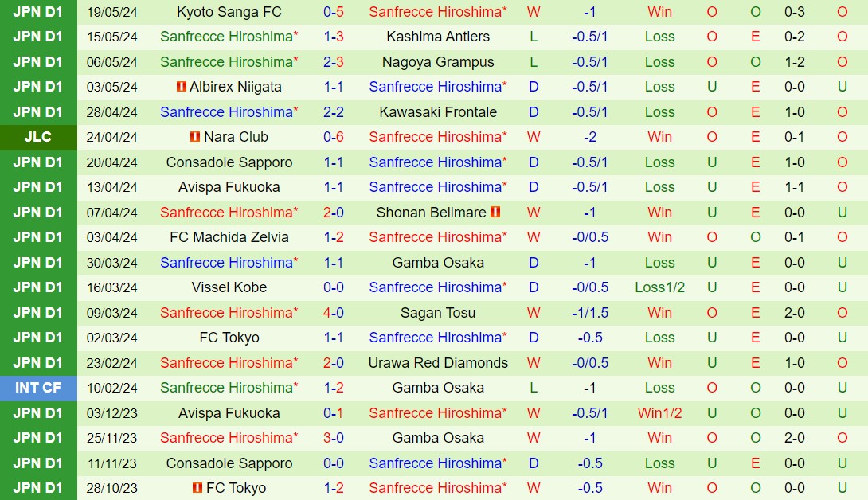Open Kawasaki Frontale team link

[x=438, y=112]
